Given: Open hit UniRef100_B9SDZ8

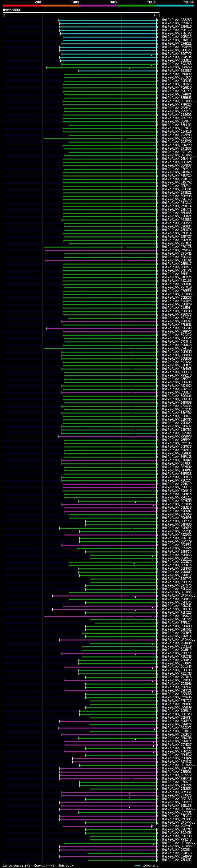Looking at the screenshot, I should [176, 23].
